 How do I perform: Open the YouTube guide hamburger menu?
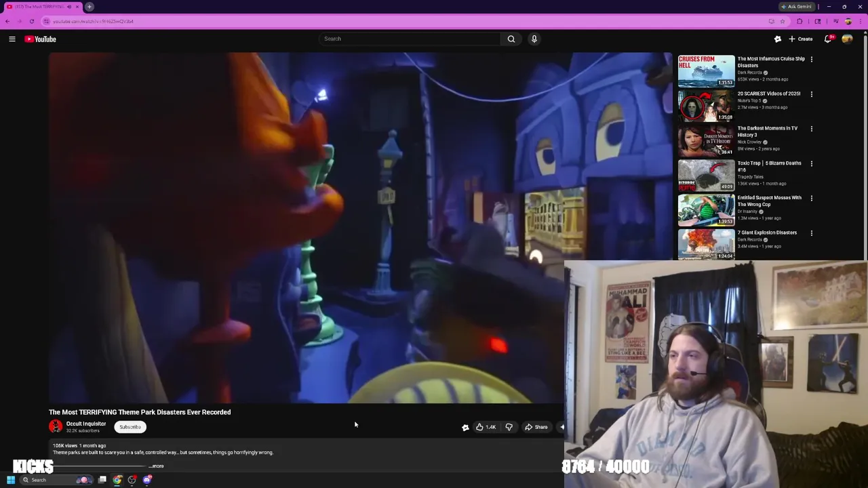[x=12, y=39]
